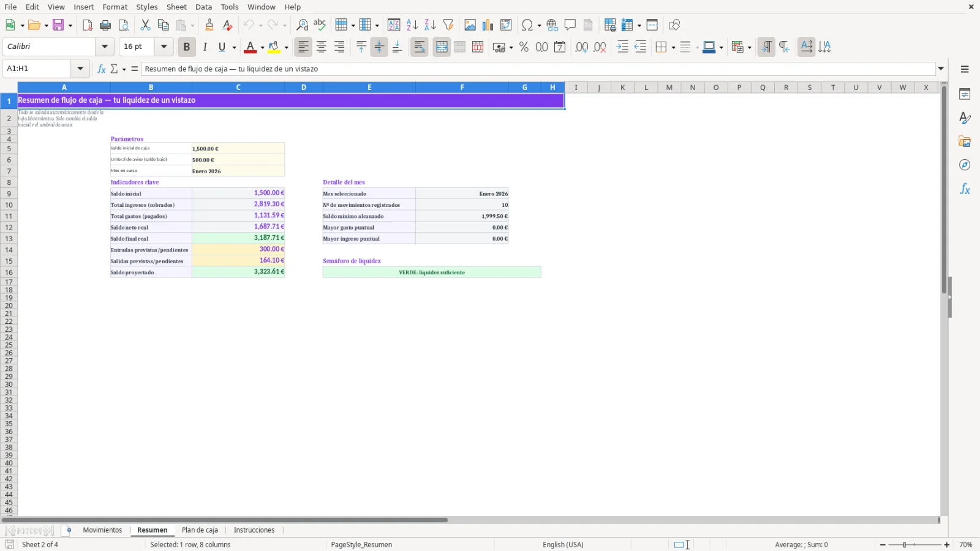Expand the Name Box dropdown

tap(80, 69)
